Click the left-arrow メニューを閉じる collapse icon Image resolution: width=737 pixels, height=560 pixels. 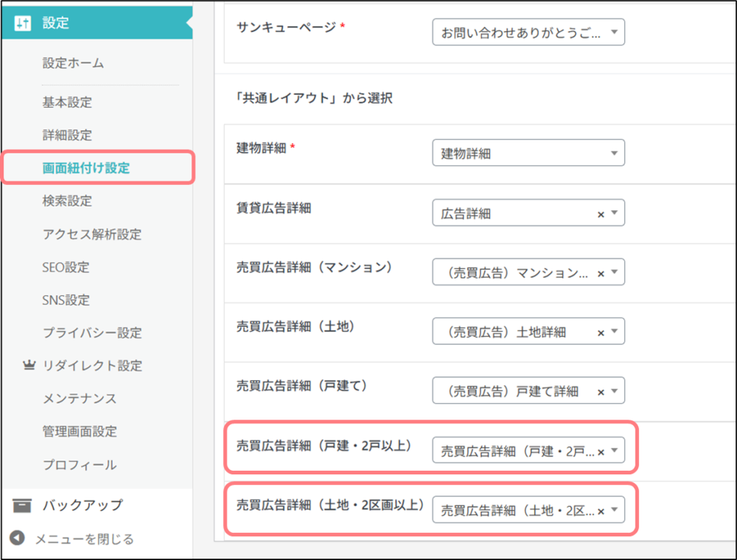(19, 538)
